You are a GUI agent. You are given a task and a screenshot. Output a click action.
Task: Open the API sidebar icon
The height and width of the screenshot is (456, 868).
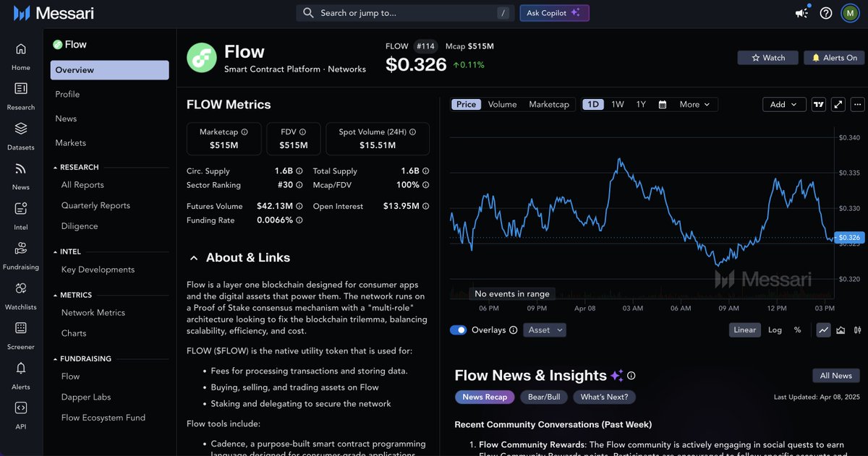(x=20, y=415)
